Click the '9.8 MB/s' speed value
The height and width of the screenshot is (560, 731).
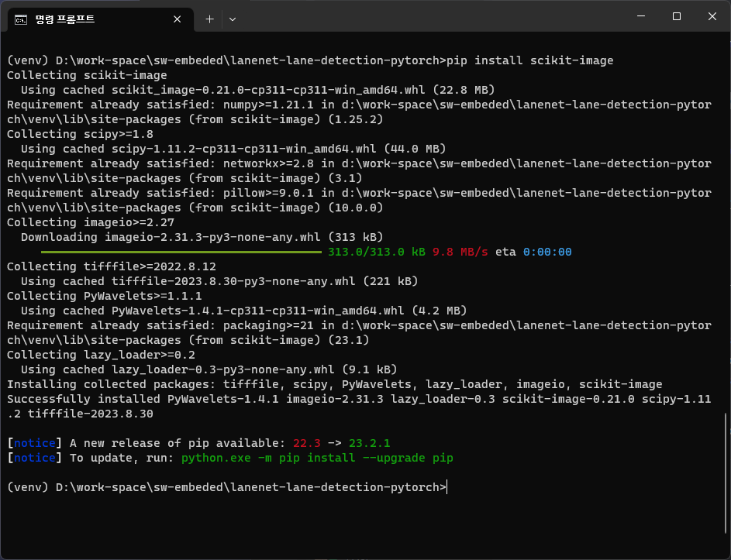460,252
